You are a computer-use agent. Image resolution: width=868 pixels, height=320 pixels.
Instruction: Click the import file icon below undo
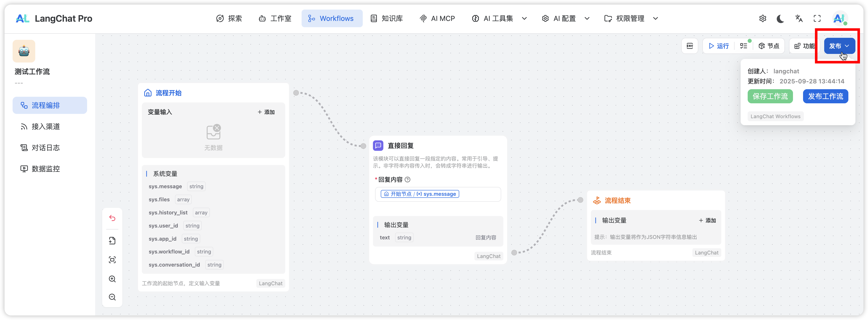(112, 240)
